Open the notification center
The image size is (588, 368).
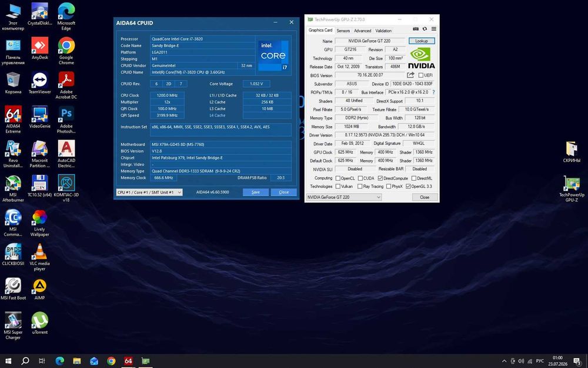[x=577, y=362]
